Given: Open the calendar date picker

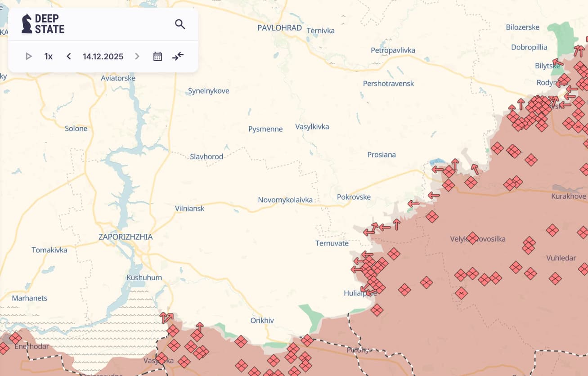Looking at the screenshot, I should pos(157,56).
